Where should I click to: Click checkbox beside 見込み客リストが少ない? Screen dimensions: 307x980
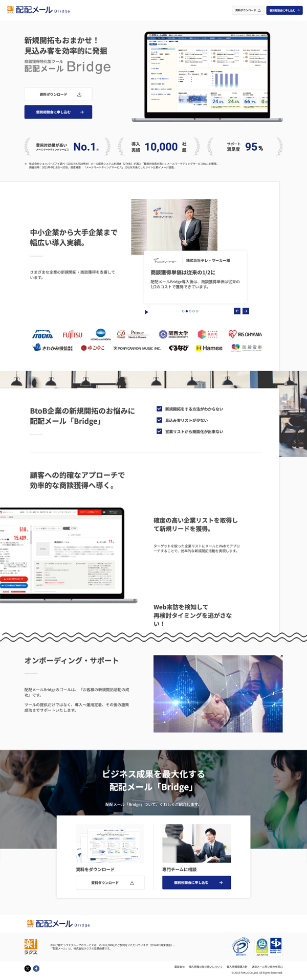159,420
